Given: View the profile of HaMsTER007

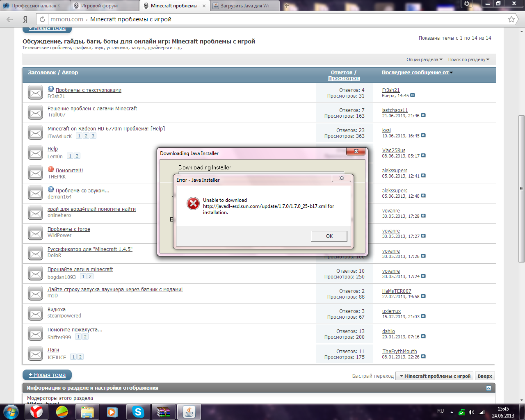Looking at the screenshot, I should tap(397, 291).
